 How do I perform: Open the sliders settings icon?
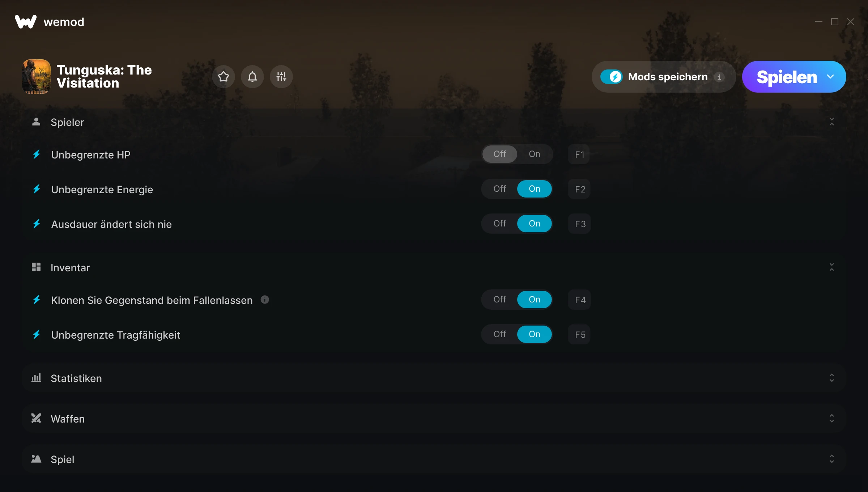point(281,77)
